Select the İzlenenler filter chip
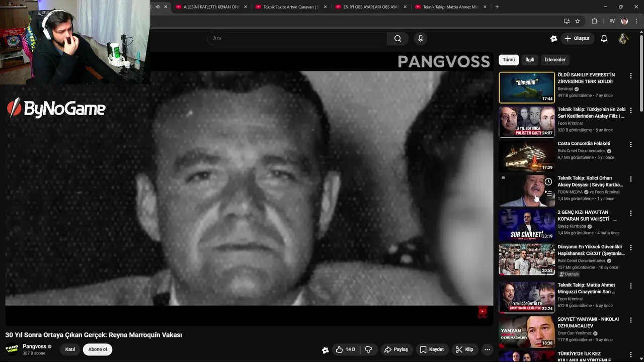Viewport: 644px width, 362px height. point(555,59)
